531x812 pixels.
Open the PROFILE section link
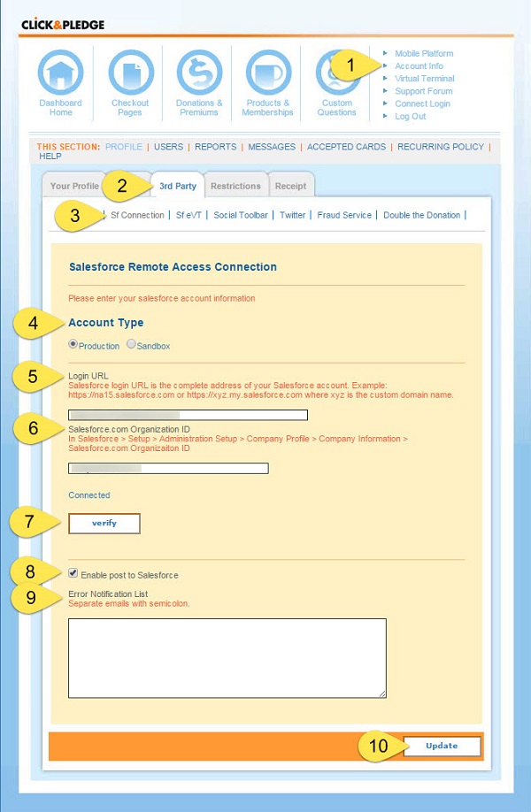[x=124, y=147]
